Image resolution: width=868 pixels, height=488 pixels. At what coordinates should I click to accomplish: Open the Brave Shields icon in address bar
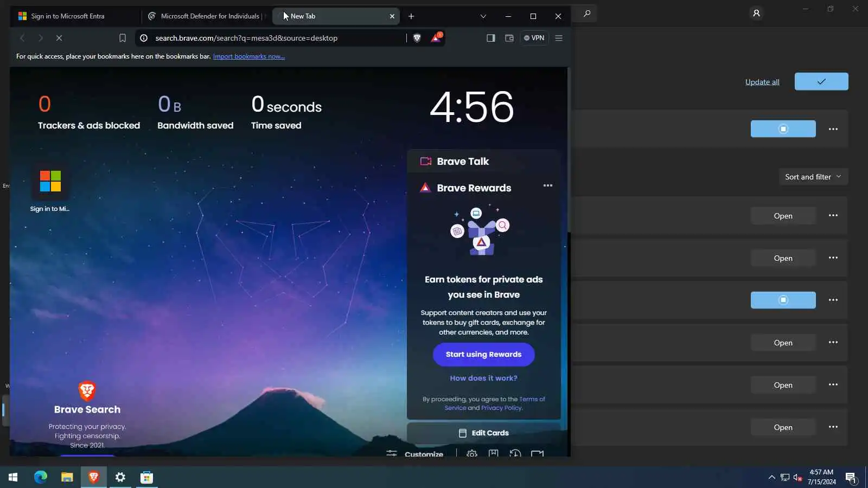point(417,38)
